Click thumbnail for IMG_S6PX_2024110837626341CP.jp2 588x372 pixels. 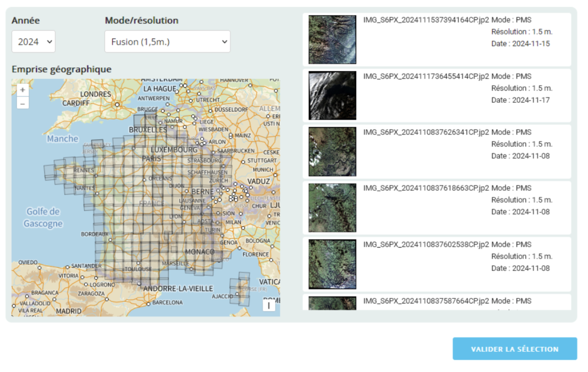(332, 151)
